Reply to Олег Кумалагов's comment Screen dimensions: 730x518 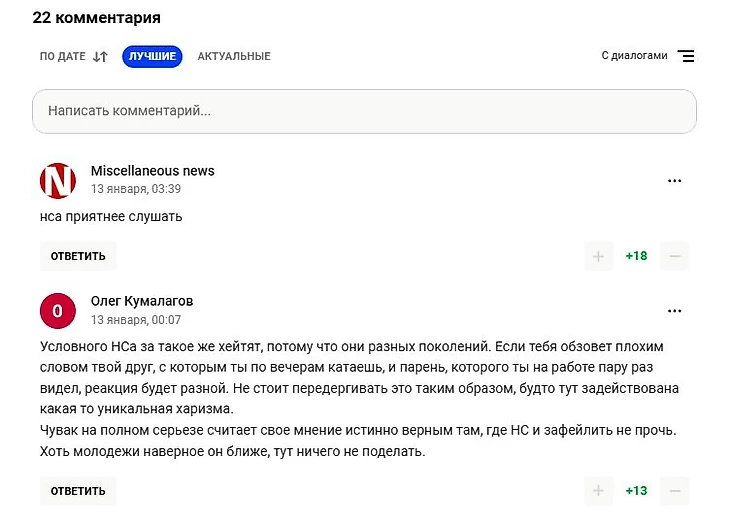tap(78, 491)
